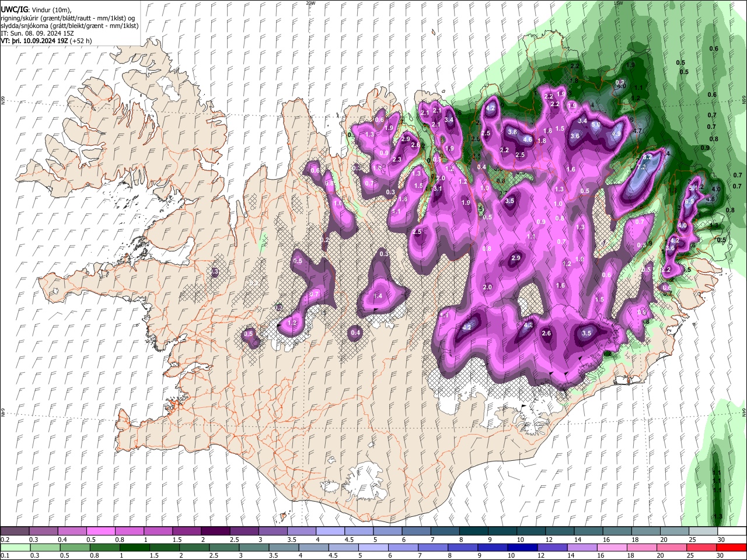This screenshot has width=747, height=560.
Task: Click the 5.0 snowfall value on map
Action: coord(596,124)
